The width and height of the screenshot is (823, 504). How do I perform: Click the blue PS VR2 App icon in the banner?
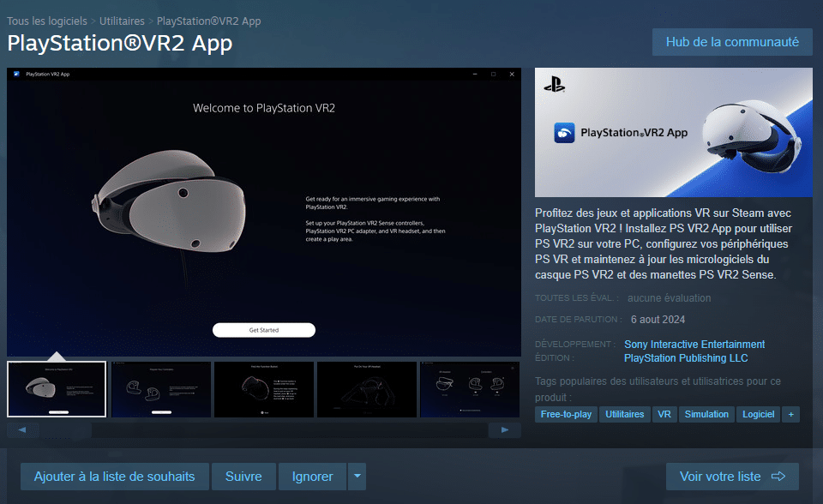tap(564, 133)
